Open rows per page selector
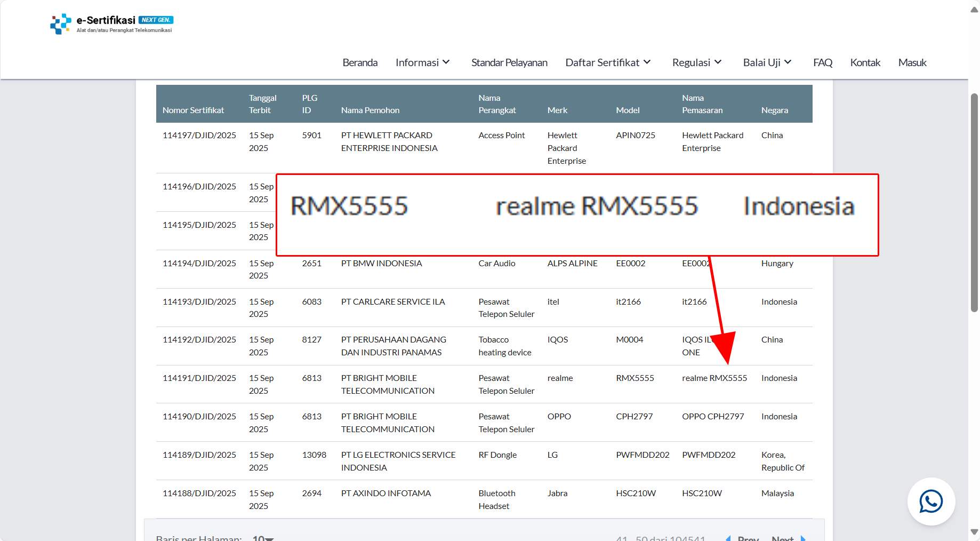Image resolution: width=980 pixels, height=541 pixels. tap(263, 538)
